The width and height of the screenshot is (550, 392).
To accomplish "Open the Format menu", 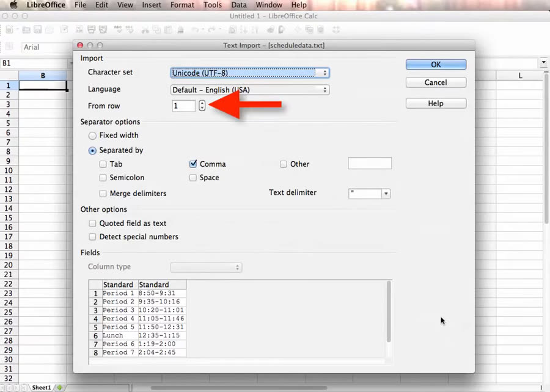I will click(182, 5).
